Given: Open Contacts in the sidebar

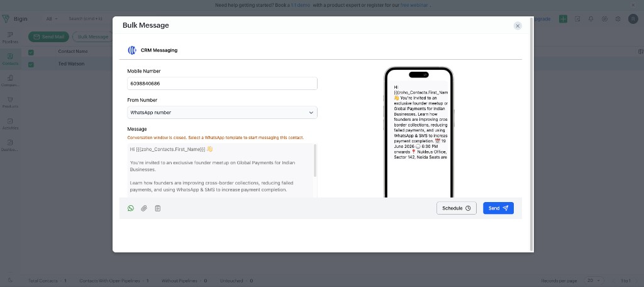Looking at the screenshot, I should [10, 59].
